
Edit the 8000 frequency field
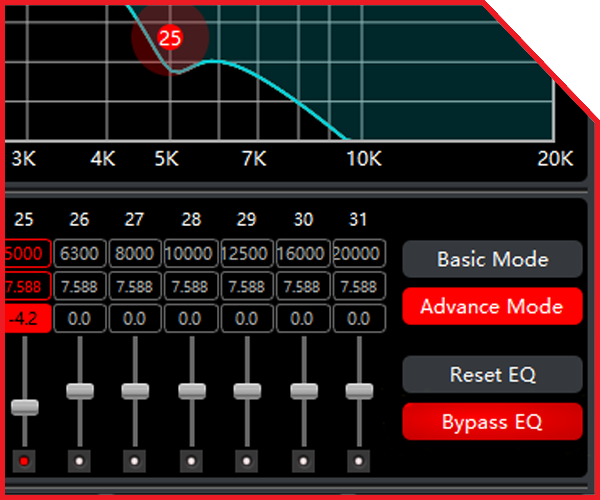[x=135, y=253]
